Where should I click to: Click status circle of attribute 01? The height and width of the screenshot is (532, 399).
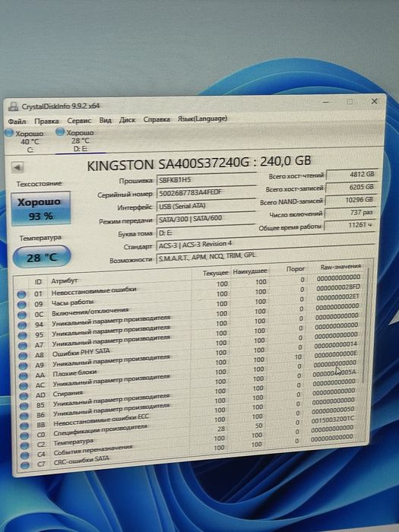tap(21, 295)
